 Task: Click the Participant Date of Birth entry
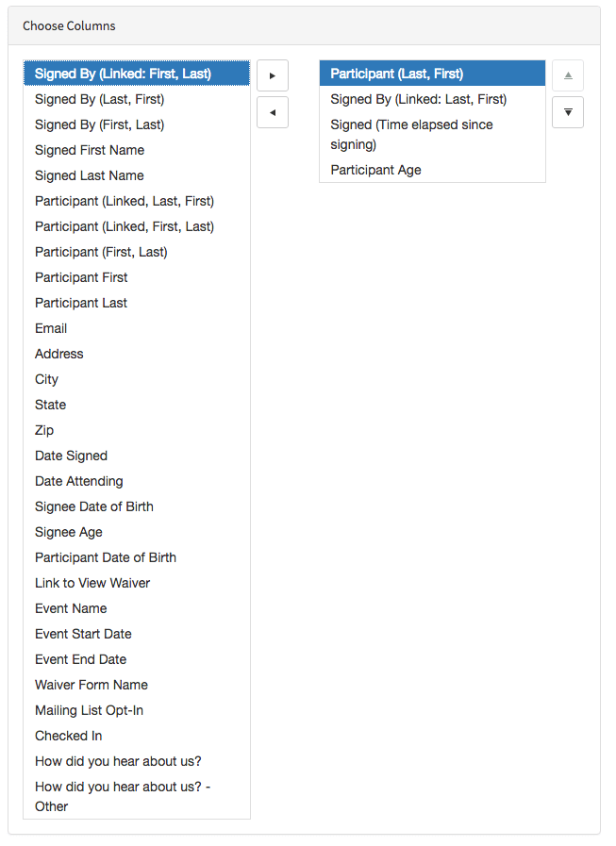106,557
